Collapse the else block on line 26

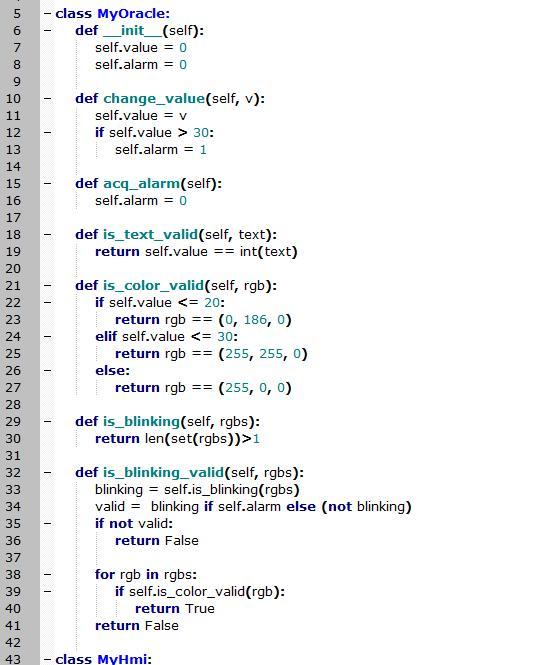(47, 371)
